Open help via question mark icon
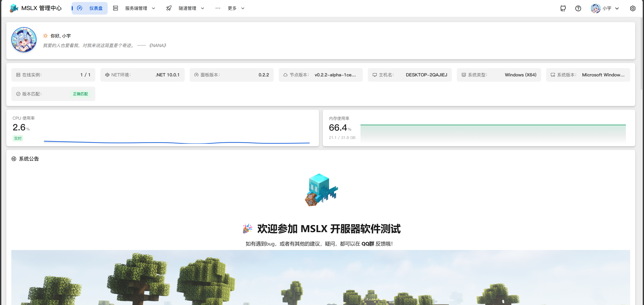This screenshot has height=305, width=644. tap(578, 8)
